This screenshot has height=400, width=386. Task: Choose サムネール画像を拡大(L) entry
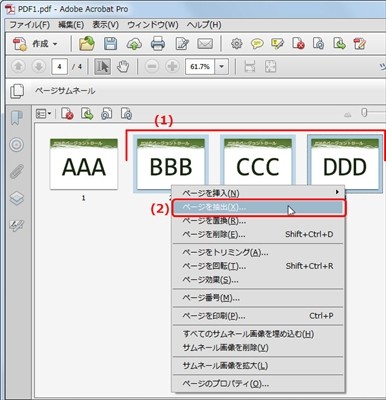point(259,366)
